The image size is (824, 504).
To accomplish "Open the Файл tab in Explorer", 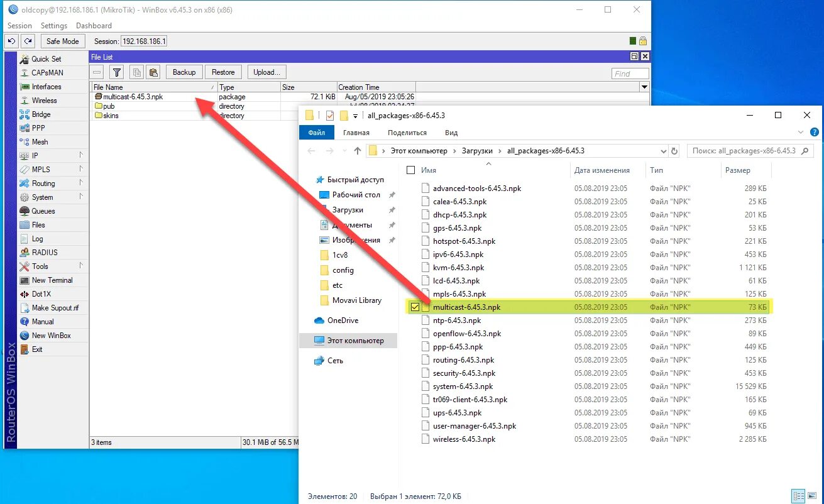I will 317,133.
